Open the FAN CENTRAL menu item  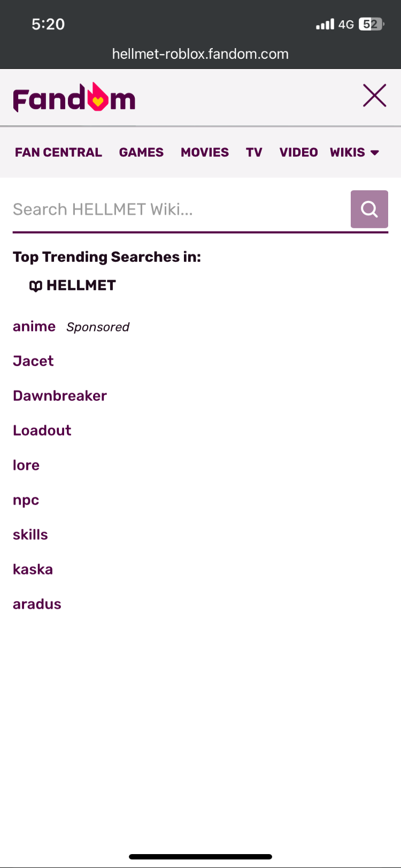[x=58, y=152]
